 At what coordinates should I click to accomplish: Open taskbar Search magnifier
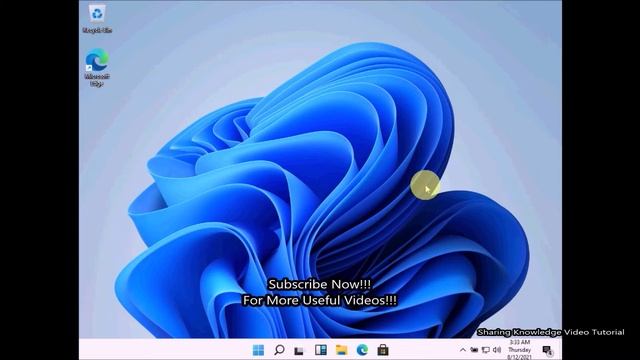pos(279,350)
